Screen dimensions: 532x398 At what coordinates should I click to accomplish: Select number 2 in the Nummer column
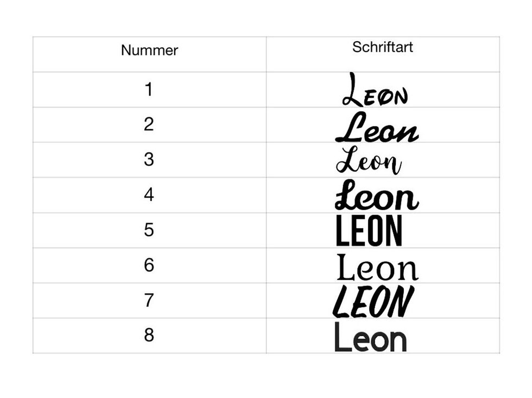tap(149, 124)
